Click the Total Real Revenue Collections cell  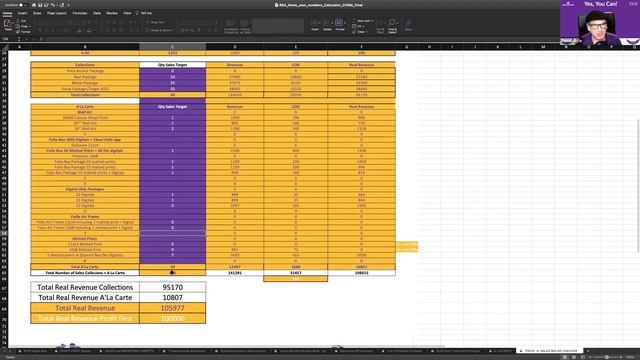click(x=85, y=287)
